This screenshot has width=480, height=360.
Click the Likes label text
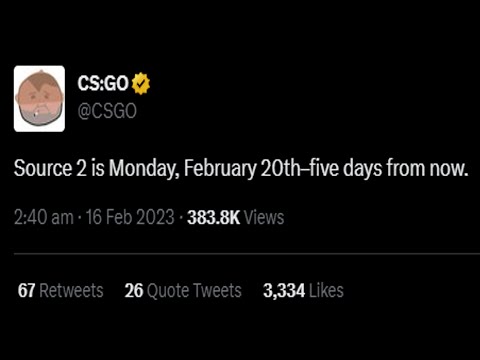tap(326, 290)
